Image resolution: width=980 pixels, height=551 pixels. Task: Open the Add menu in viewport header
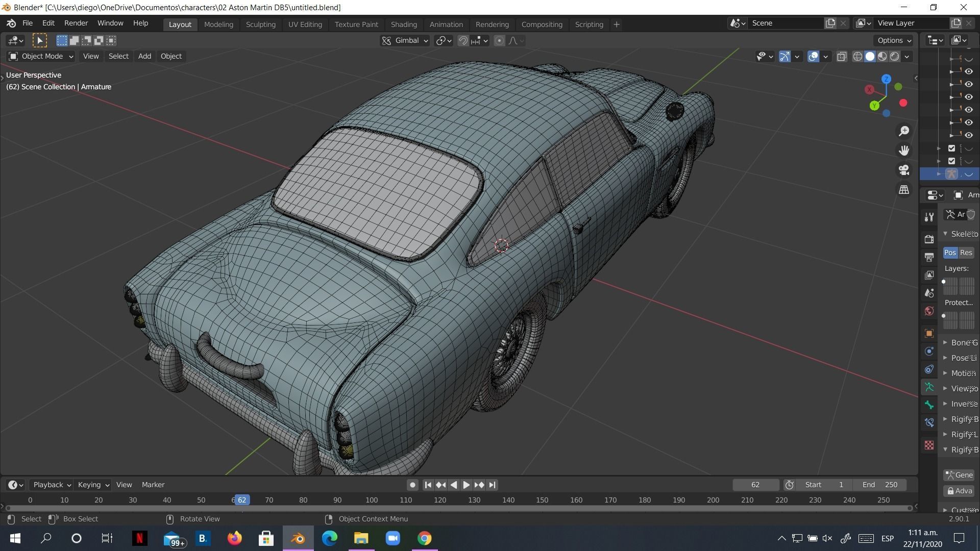coord(144,56)
